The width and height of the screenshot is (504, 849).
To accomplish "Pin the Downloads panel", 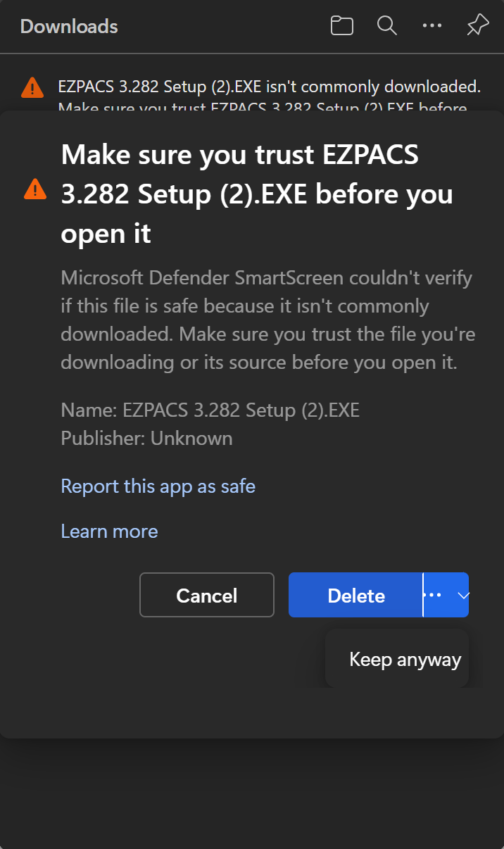I will [x=477, y=26].
